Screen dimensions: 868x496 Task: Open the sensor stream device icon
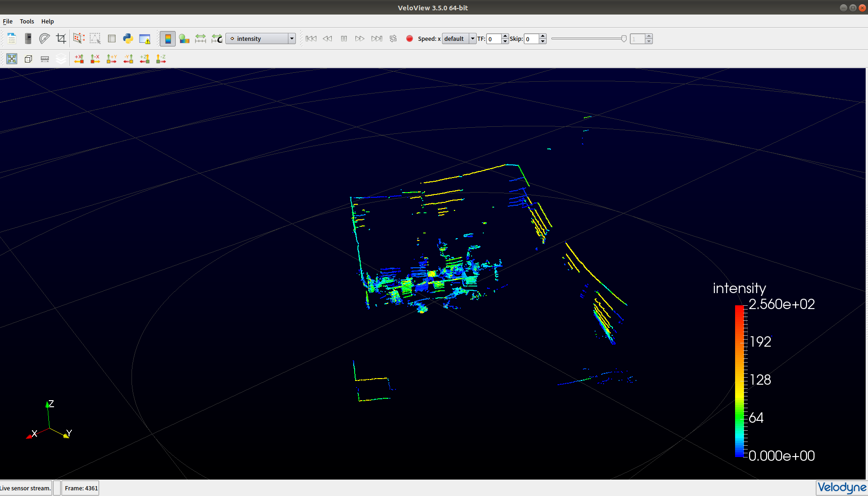pyautogui.click(x=28, y=39)
